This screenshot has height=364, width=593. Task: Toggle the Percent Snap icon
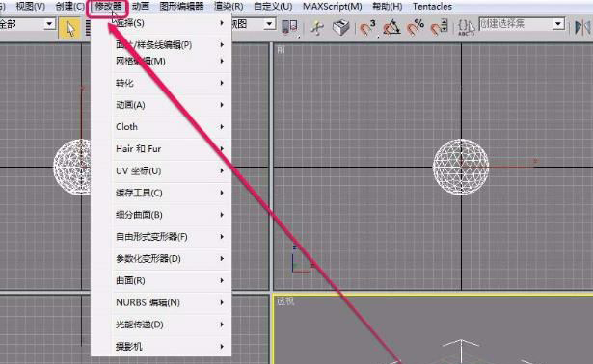click(415, 28)
